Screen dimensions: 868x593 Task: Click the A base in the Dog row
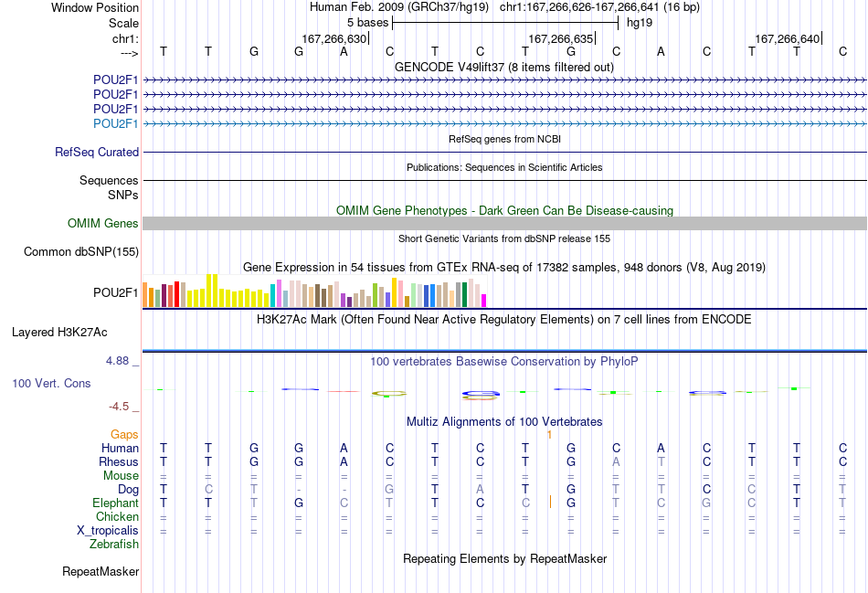click(480, 489)
